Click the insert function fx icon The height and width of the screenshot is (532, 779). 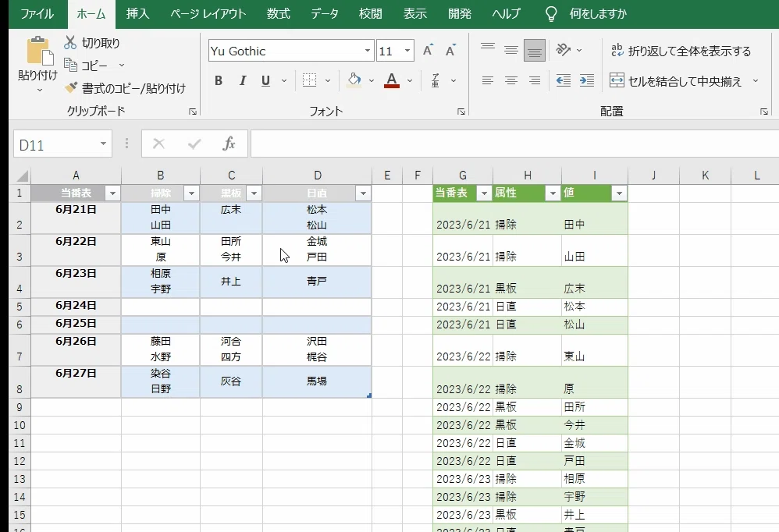pos(229,144)
